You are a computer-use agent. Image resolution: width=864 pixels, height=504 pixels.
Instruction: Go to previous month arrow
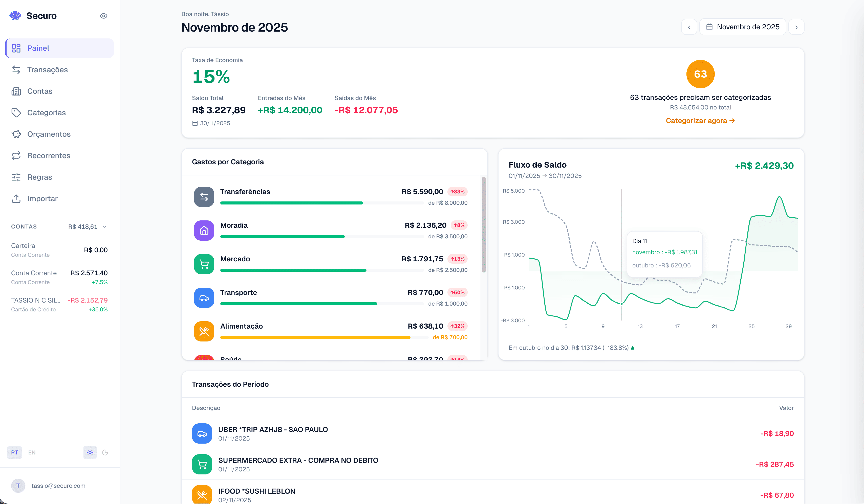point(689,27)
